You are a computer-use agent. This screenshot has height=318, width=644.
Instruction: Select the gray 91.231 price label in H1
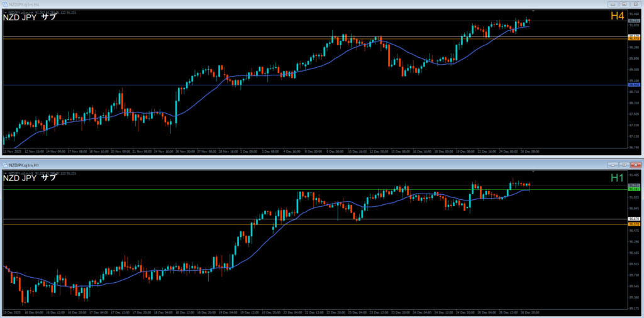coord(634,185)
